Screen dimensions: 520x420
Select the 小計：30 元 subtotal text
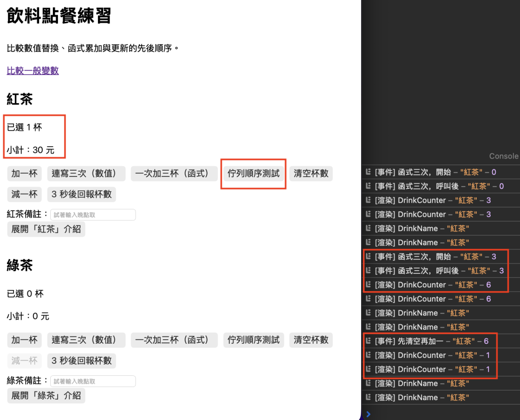30,150
